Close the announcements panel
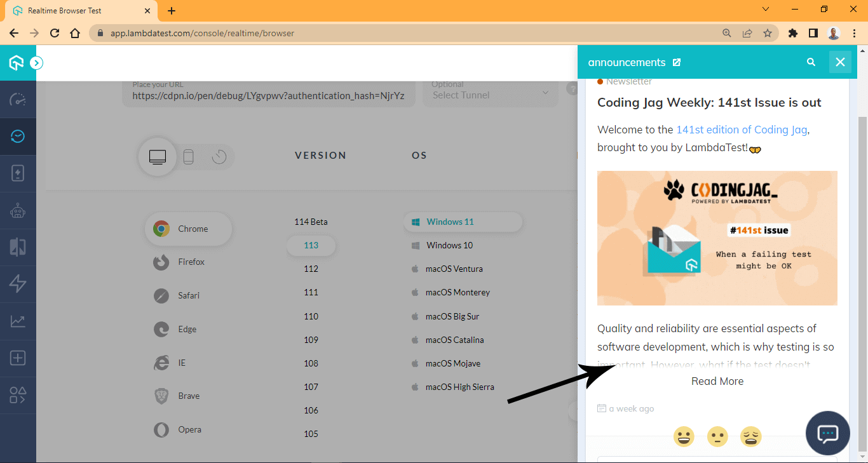Image resolution: width=868 pixels, height=463 pixels. pyautogui.click(x=840, y=62)
